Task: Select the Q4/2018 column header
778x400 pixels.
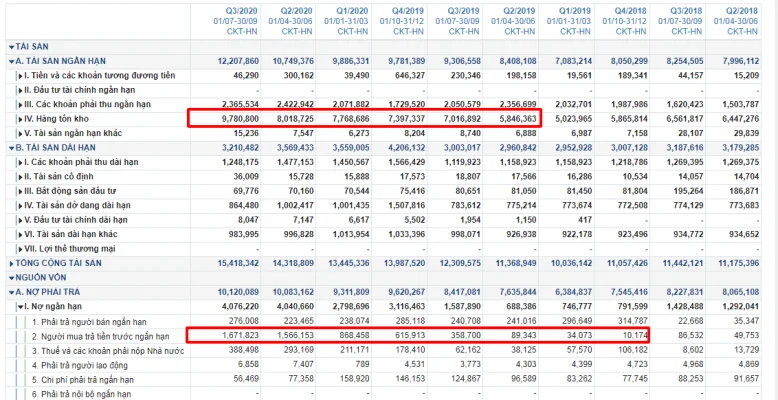Action: point(632,10)
